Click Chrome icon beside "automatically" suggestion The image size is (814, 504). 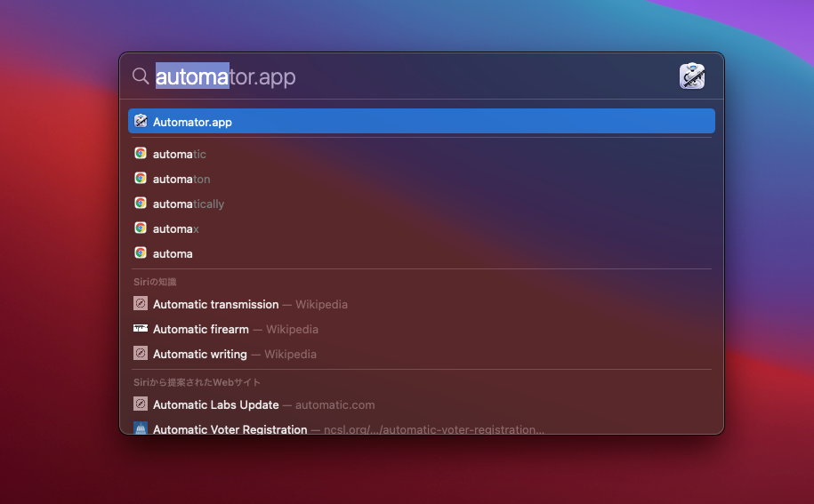(141, 204)
